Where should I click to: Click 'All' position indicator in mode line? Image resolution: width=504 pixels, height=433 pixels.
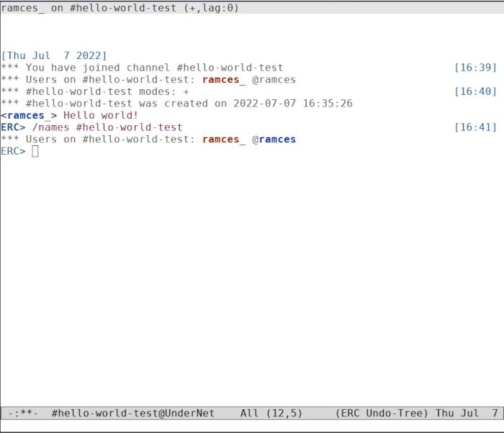tap(249, 413)
